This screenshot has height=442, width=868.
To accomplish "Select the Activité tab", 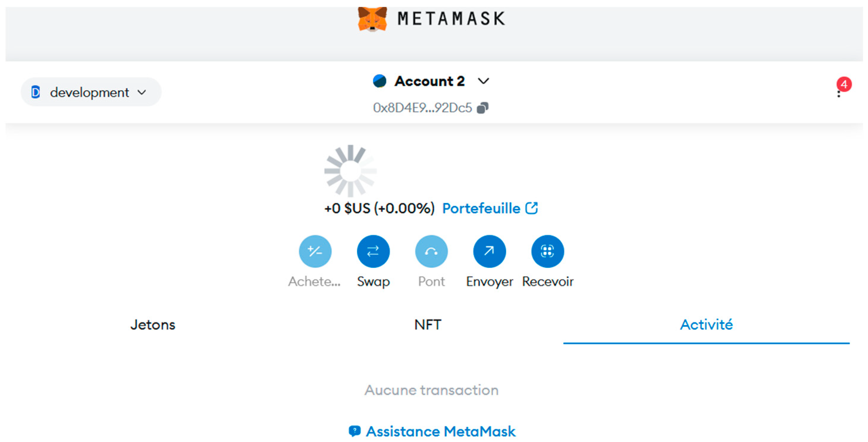I will 706,325.
